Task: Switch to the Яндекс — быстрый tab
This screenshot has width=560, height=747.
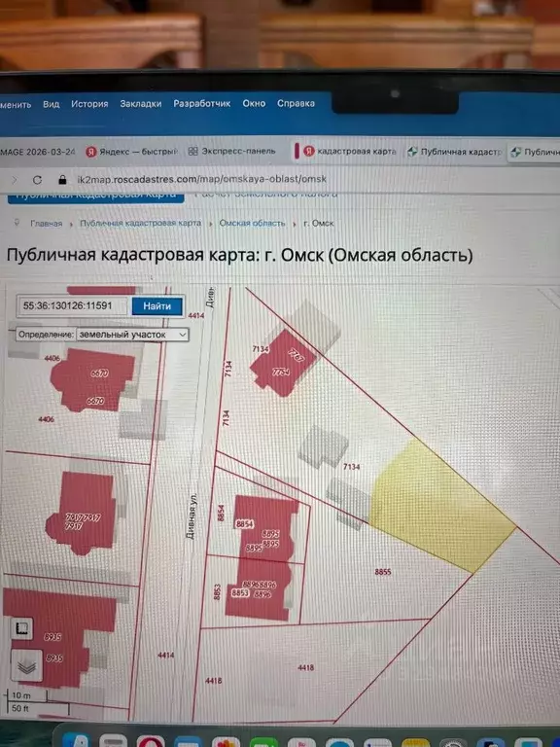Action: [x=131, y=152]
